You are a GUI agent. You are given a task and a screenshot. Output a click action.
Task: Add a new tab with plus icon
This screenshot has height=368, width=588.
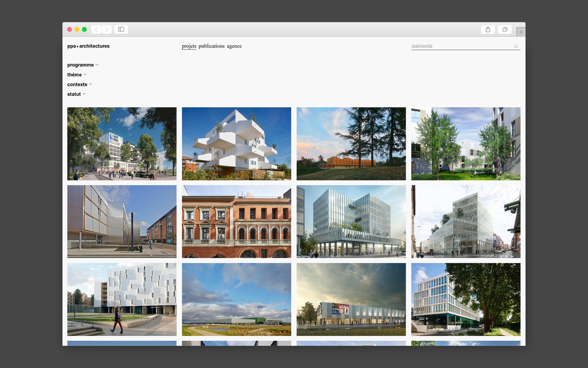click(x=520, y=32)
